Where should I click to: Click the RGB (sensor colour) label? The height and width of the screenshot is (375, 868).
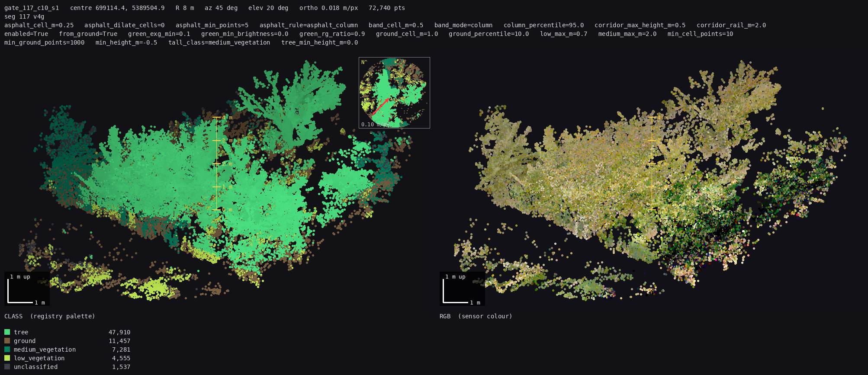click(x=476, y=316)
